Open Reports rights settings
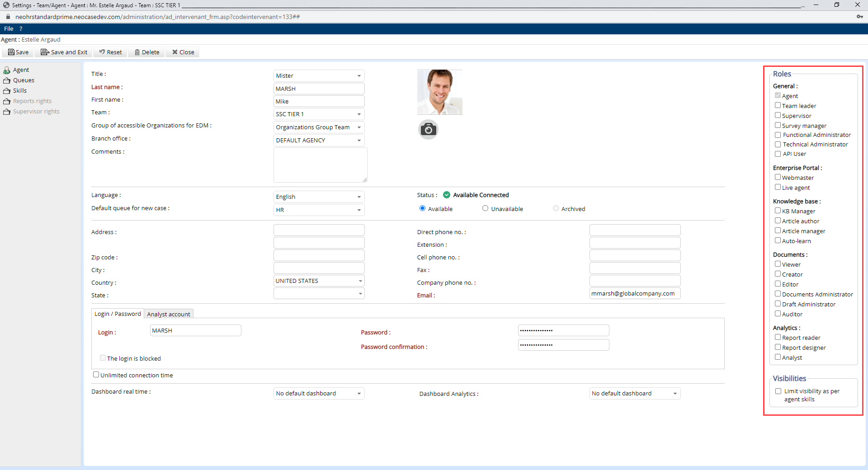The width and height of the screenshot is (868, 470). coord(32,101)
